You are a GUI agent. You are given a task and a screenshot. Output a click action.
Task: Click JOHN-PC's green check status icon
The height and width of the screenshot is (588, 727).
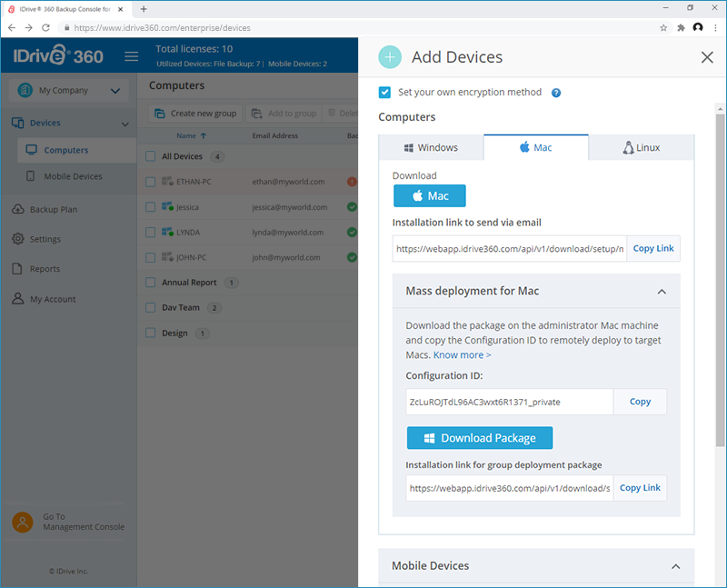point(352,257)
